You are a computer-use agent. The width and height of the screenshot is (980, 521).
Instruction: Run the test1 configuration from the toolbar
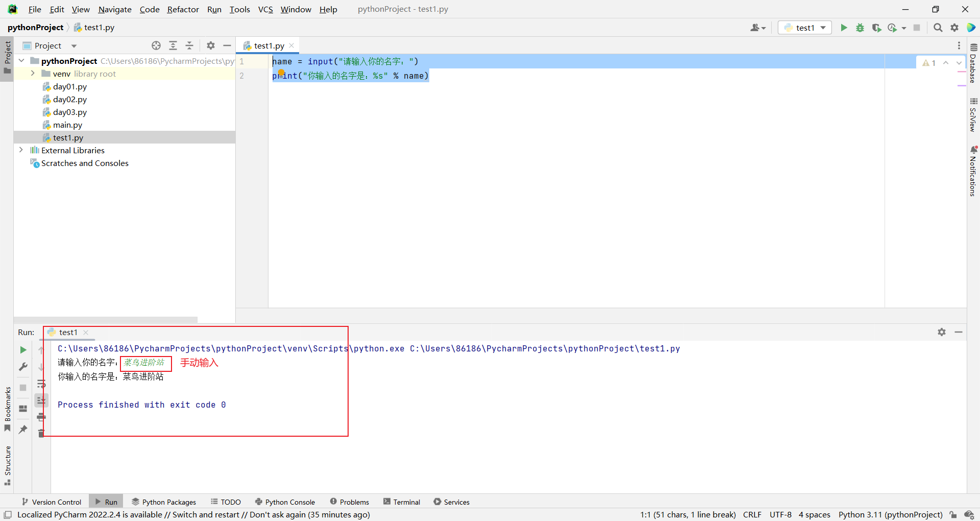844,28
